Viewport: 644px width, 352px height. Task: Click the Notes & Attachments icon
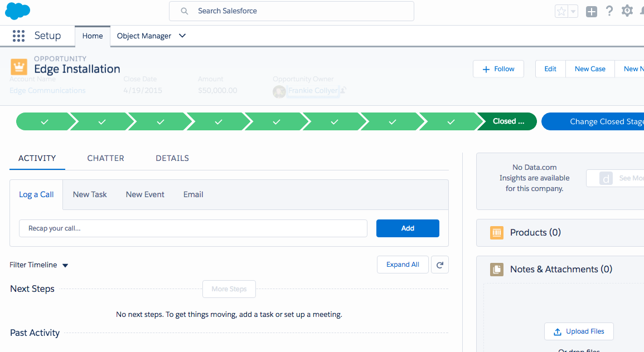[x=497, y=270]
